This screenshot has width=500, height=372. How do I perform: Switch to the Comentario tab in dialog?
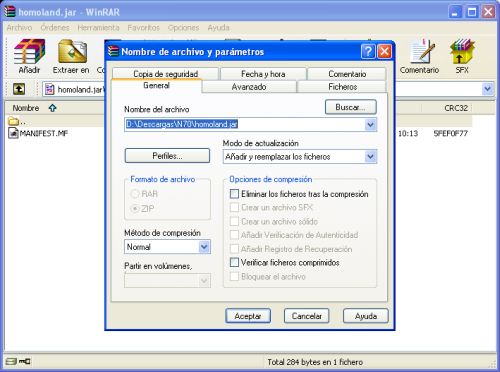[x=347, y=74]
